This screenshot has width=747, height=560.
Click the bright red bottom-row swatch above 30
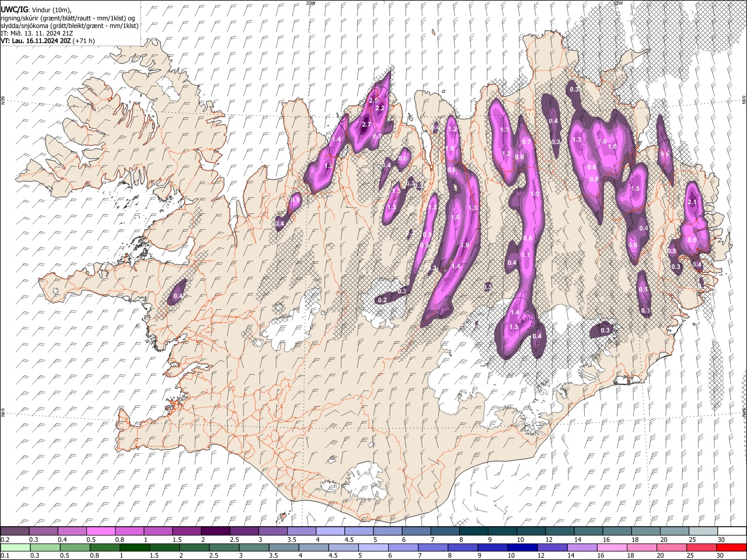click(x=731, y=548)
